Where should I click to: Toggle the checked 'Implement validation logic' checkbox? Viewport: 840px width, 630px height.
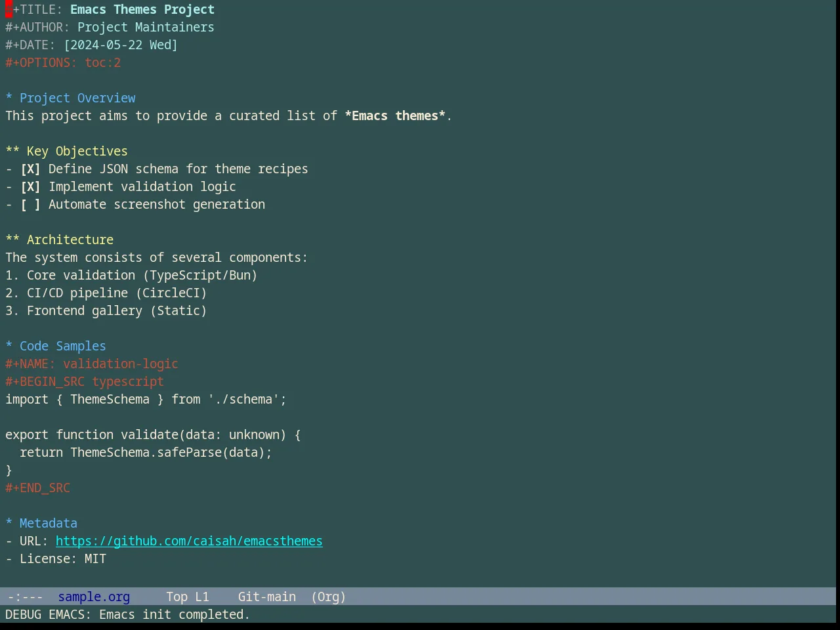pyautogui.click(x=30, y=186)
